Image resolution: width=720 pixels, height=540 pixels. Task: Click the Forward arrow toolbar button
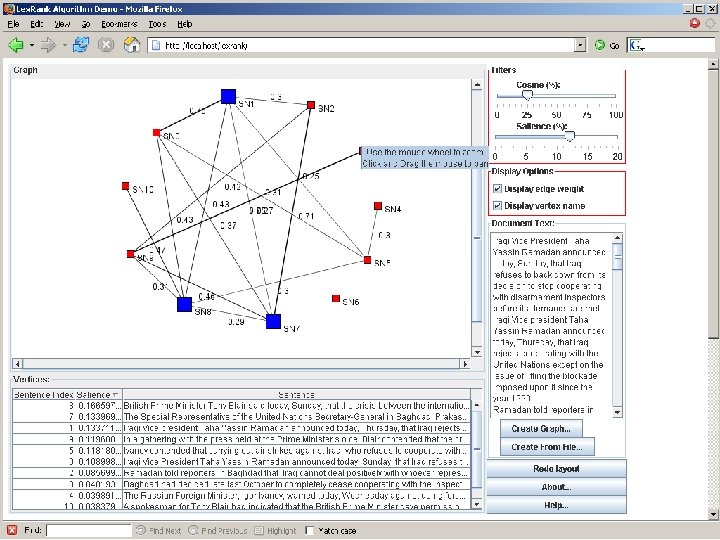48,45
